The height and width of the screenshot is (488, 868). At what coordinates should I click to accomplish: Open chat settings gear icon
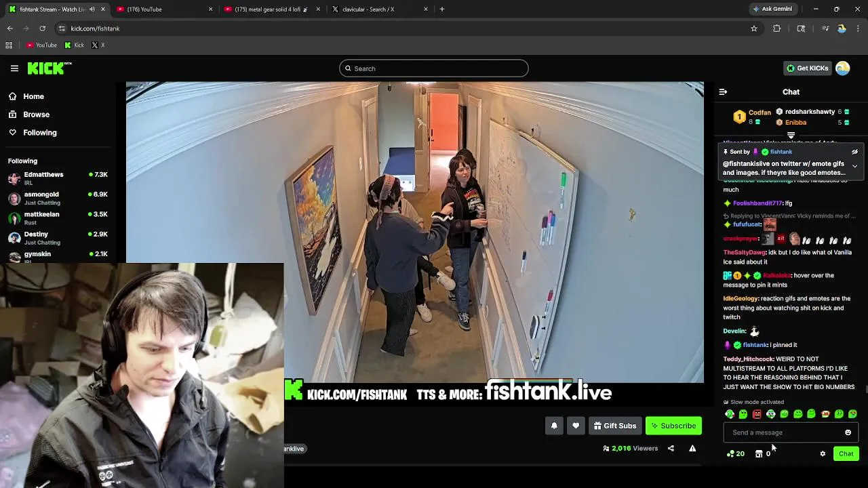(823, 453)
